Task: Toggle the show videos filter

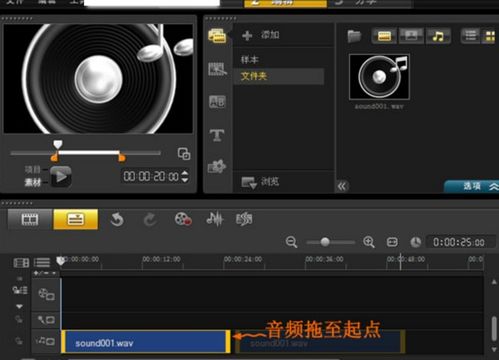Action: [x=384, y=36]
